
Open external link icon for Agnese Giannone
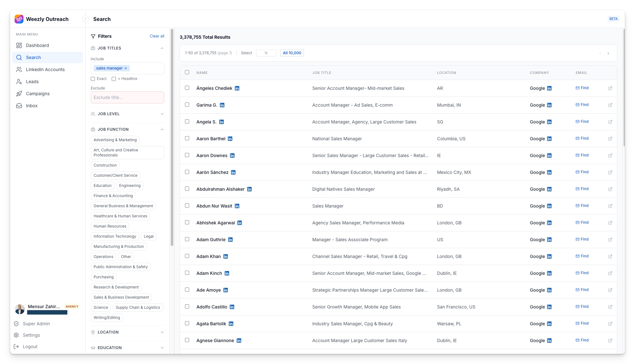(610, 341)
